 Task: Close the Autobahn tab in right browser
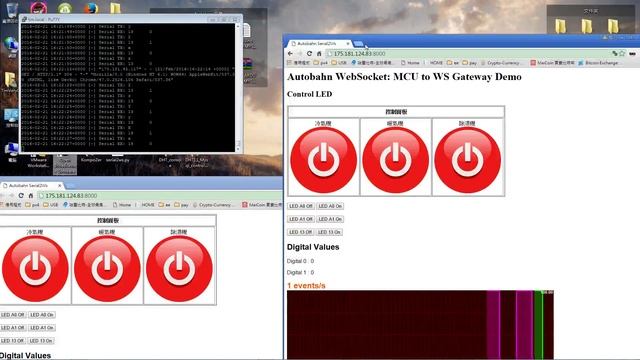[x=348, y=43]
